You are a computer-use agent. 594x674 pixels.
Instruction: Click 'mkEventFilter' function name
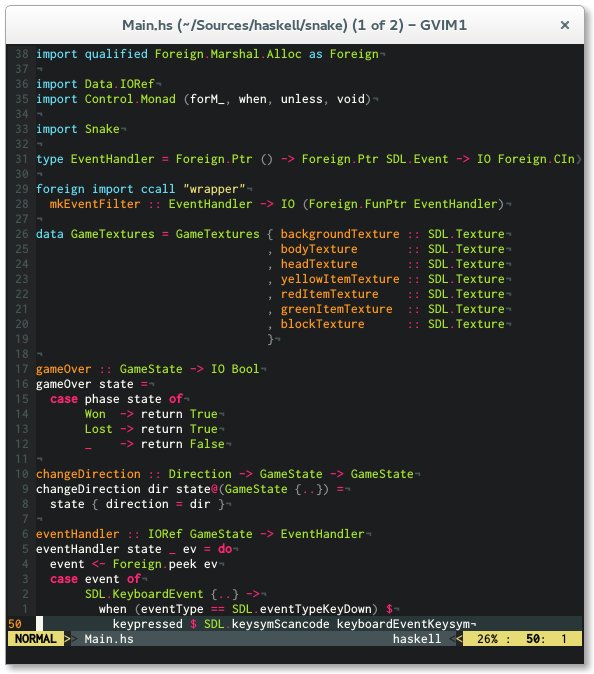tap(95, 204)
